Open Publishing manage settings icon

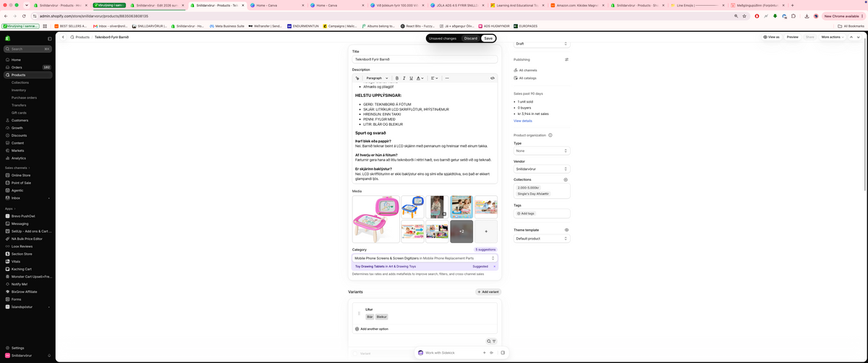(566, 60)
